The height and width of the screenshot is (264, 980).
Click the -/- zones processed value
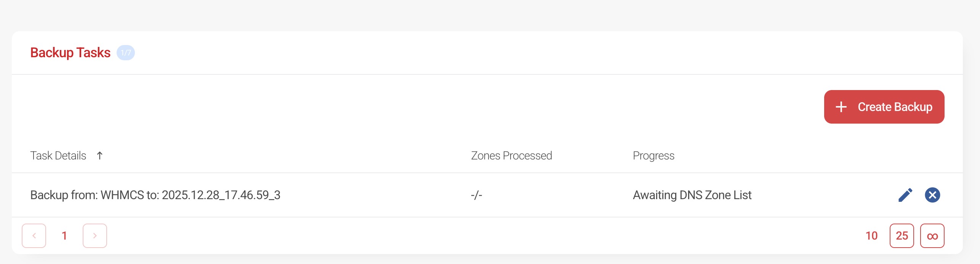click(x=476, y=195)
